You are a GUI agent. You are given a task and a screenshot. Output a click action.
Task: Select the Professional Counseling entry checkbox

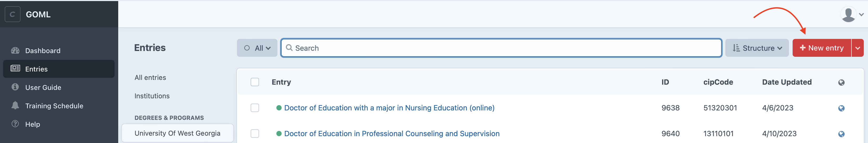pyautogui.click(x=255, y=134)
